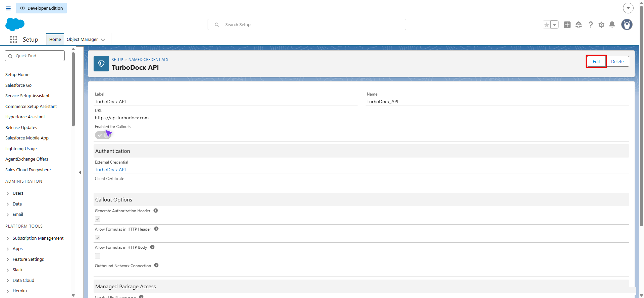Toggle Enabled for Callouts switch
644x298 pixels.
point(103,135)
